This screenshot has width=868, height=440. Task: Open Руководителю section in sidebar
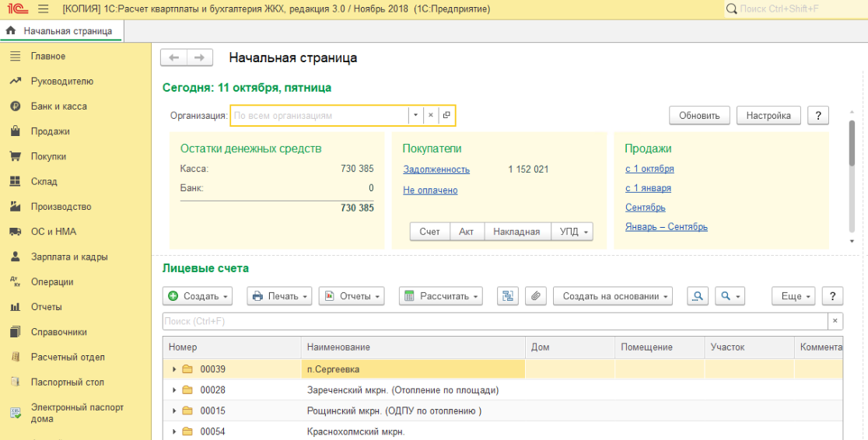click(x=62, y=82)
